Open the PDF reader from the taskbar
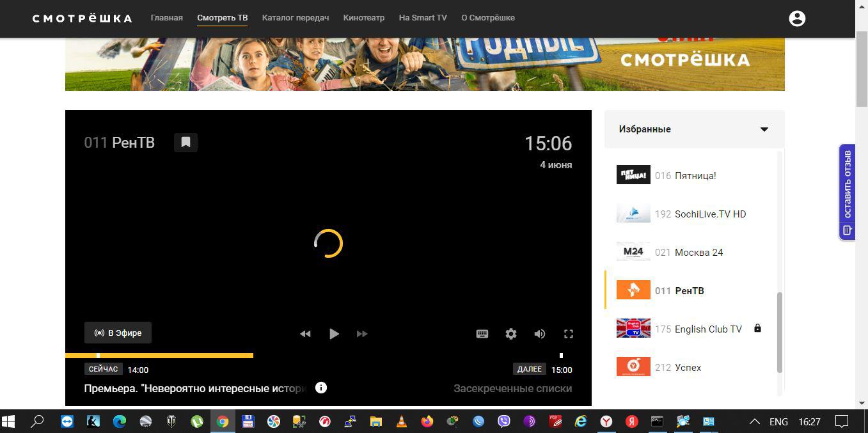 point(555,421)
